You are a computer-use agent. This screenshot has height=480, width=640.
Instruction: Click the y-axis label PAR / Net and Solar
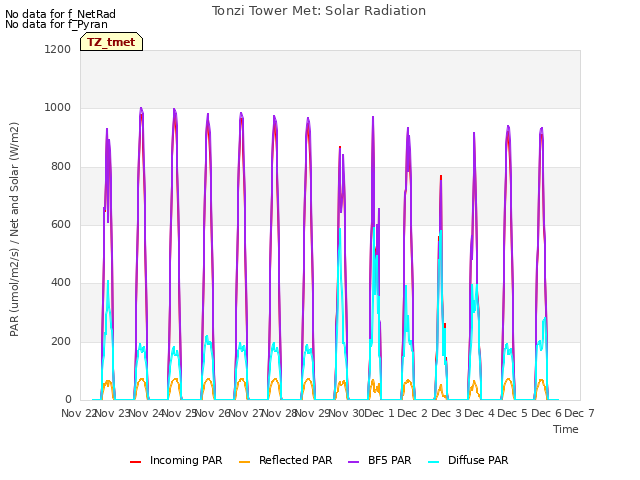(x=14, y=229)
